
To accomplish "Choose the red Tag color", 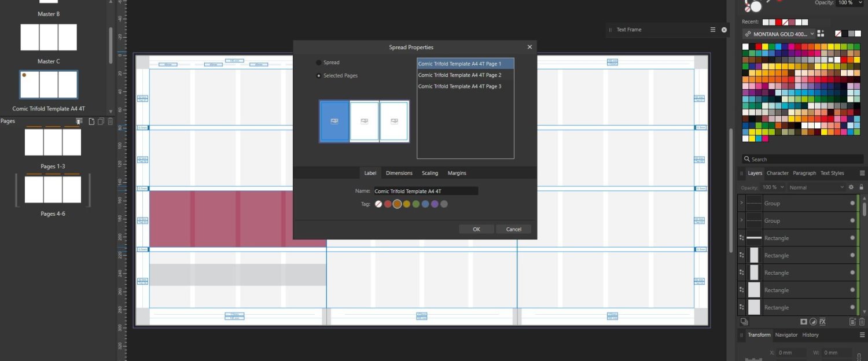I will (x=388, y=204).
